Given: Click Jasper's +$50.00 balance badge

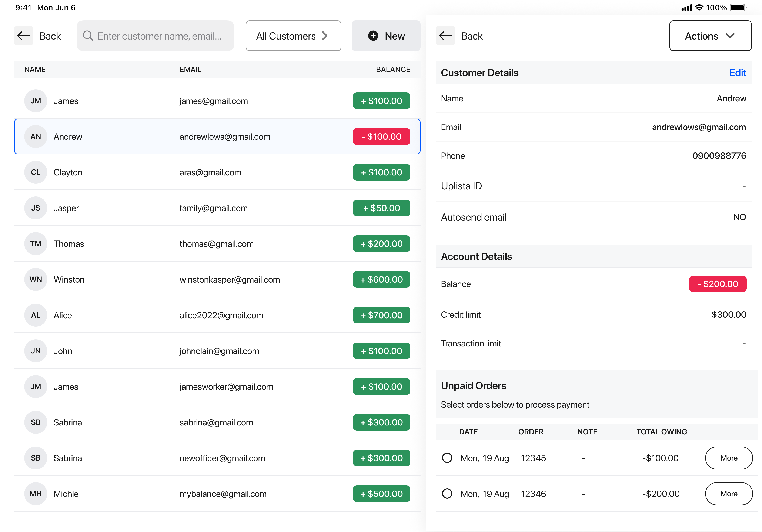Looking at the screenshot, I should [381, 208].
